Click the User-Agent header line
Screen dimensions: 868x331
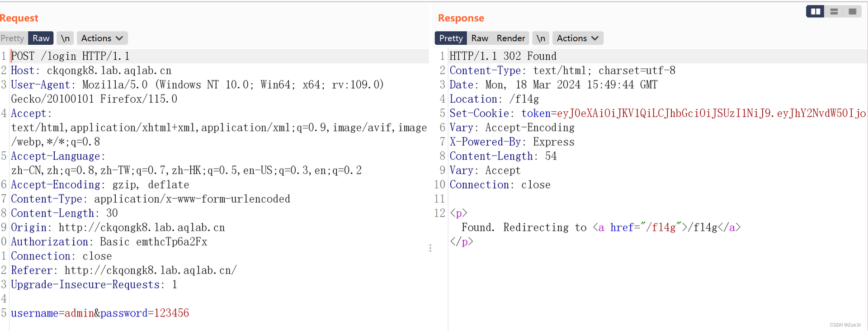[x=198, y=92]
